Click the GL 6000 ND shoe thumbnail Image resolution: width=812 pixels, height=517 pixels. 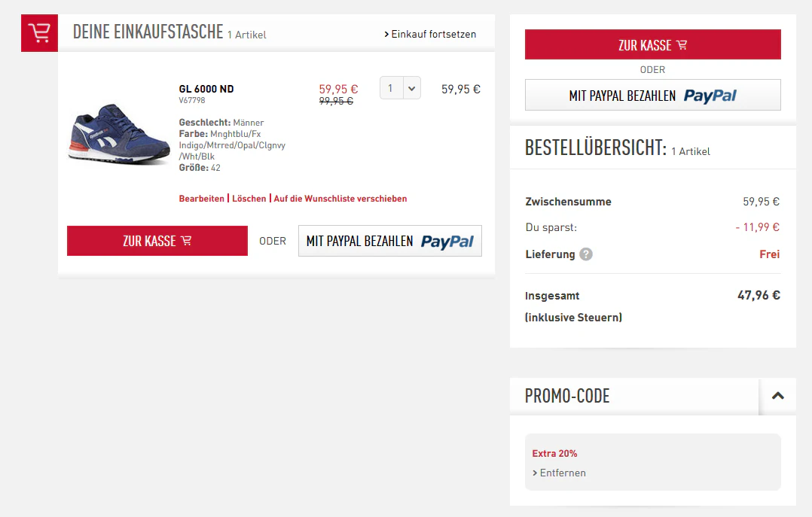pyautogui.click(x=119, y=134)
